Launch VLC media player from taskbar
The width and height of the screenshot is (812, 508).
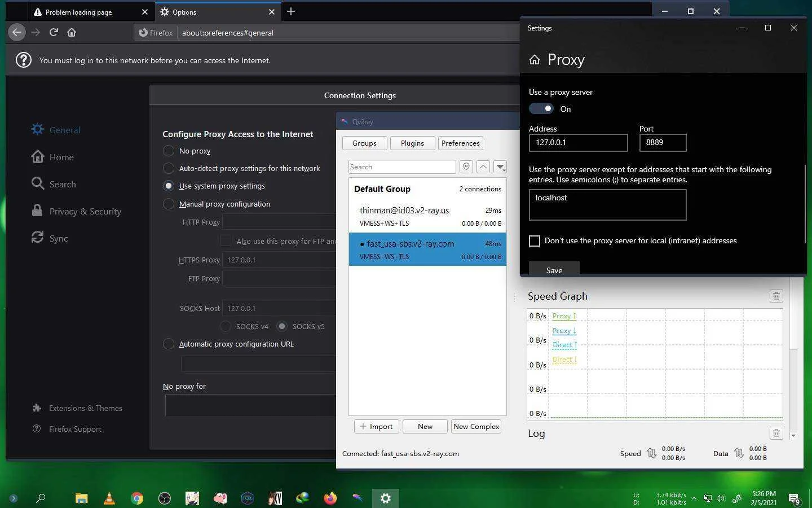[109, 498]
